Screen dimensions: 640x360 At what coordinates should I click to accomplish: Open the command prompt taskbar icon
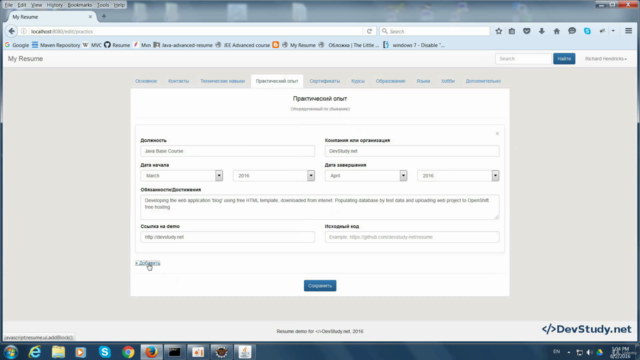point(175,352)
